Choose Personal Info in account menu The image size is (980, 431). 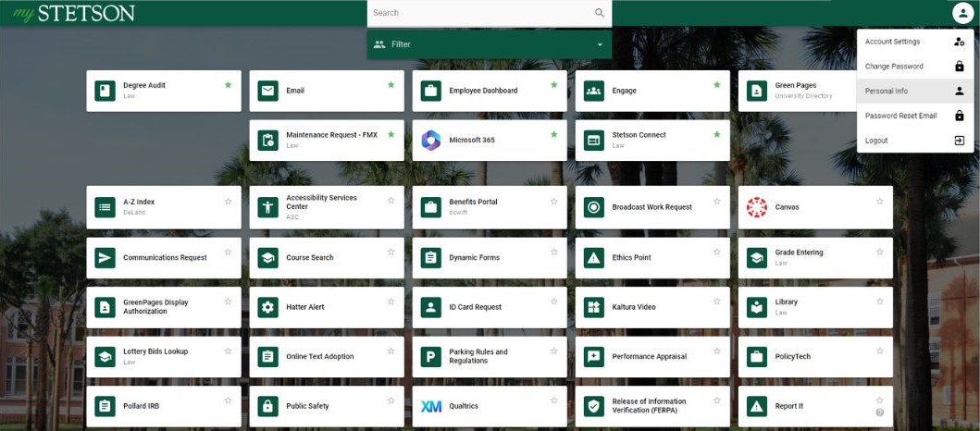pos(915,92)
